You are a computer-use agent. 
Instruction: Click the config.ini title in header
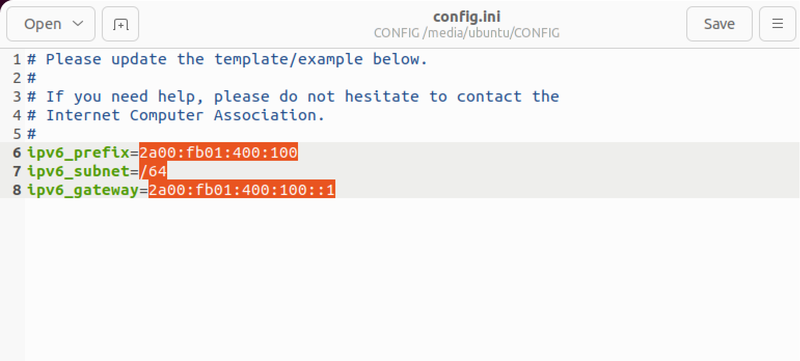(467, 17)
